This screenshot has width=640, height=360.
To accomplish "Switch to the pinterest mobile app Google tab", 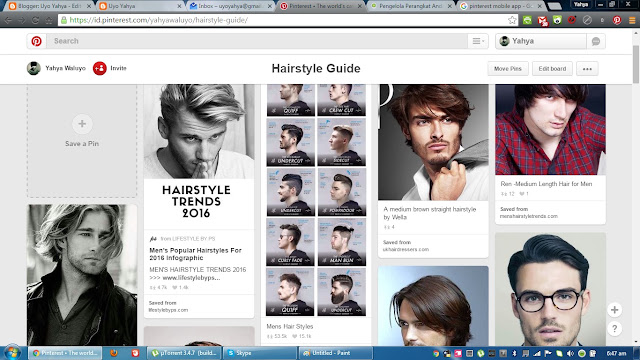I will (501, 6).
